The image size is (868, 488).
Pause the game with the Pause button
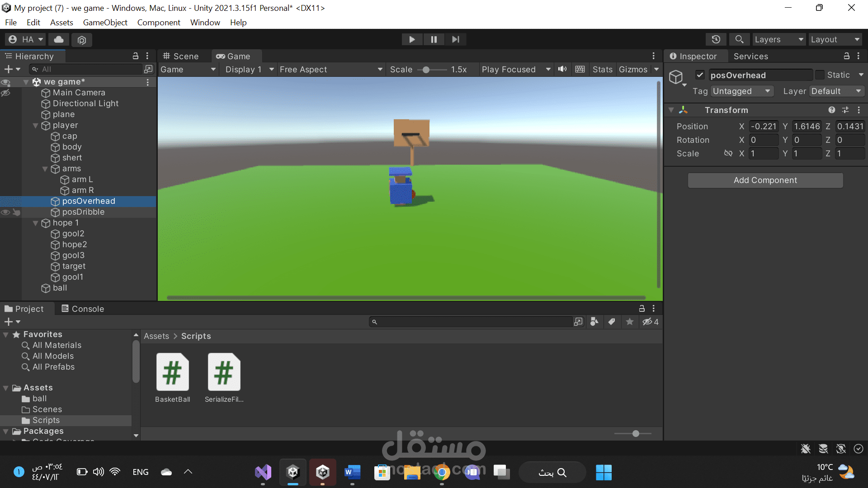click(434, 39)
